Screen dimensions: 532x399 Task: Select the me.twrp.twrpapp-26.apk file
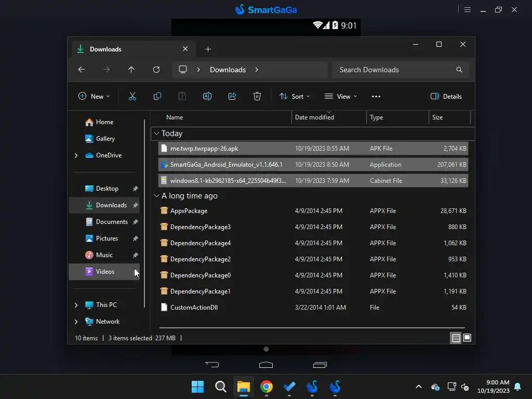click(x=313, y=149)
